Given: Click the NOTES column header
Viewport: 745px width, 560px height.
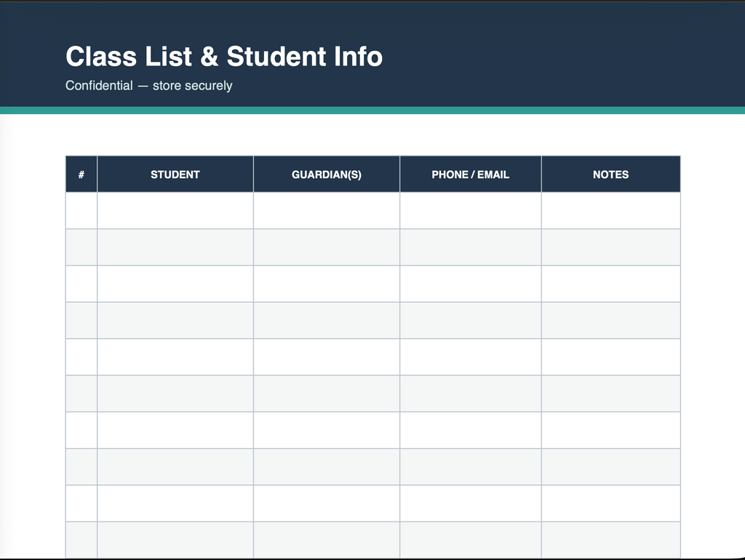Looking at the screenshot, I should point(610,175).
